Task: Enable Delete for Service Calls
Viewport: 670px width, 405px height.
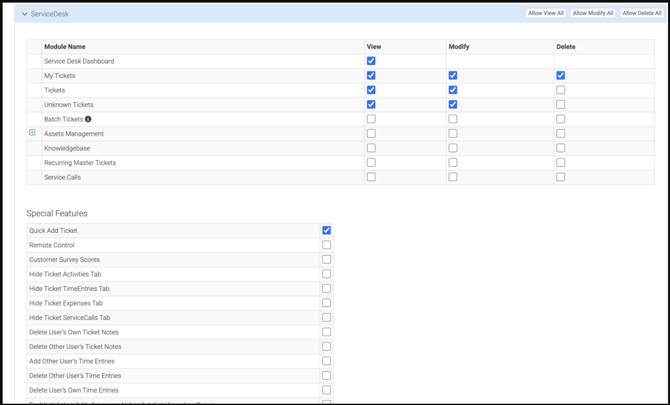Action: (x=561, y=177)
